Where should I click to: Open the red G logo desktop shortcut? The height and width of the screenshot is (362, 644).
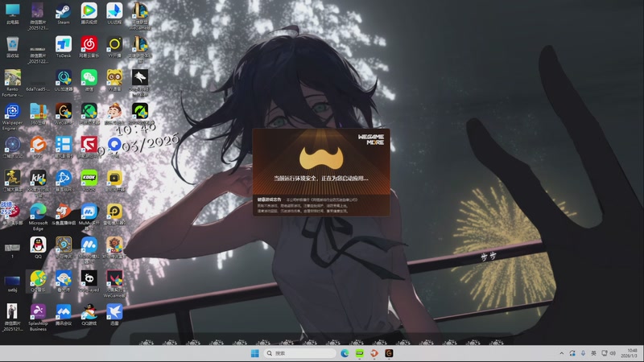[89, 147]
